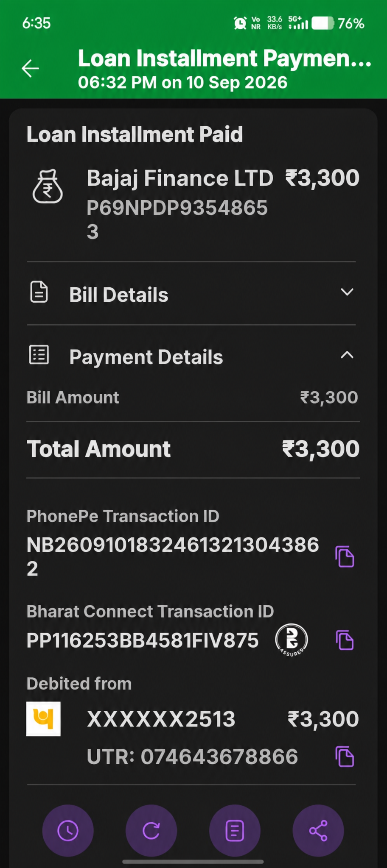The height and width of the screenshot is (868, 387).
Task: Share this payment receipt
Action: [x=318, y=830]
